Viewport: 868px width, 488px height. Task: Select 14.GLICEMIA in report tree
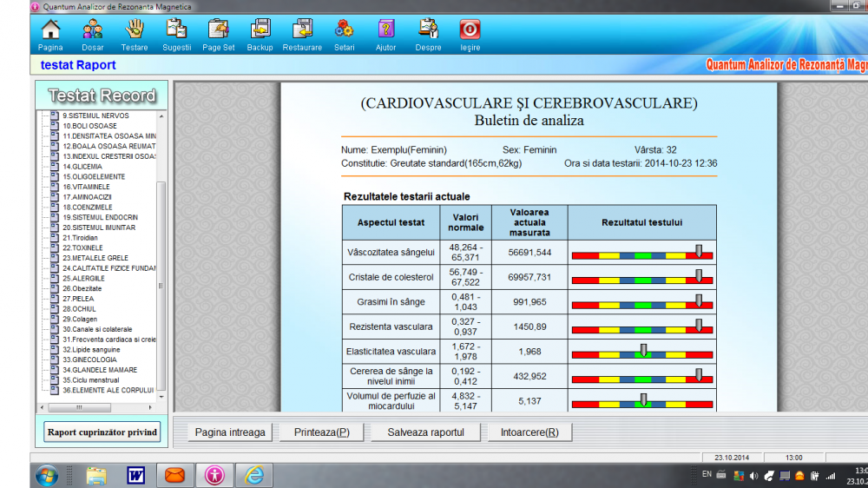(x=82, y=167)
